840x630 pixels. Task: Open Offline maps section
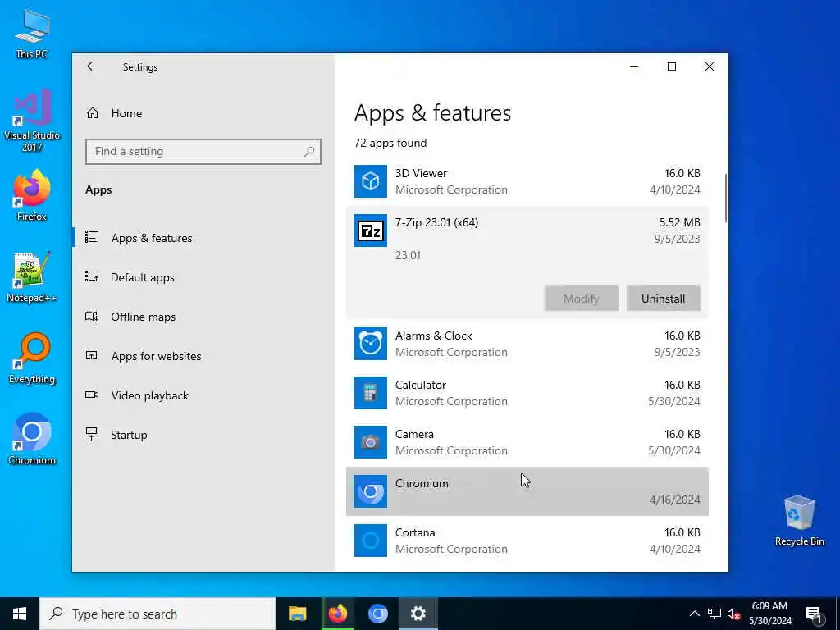(143, 317)
